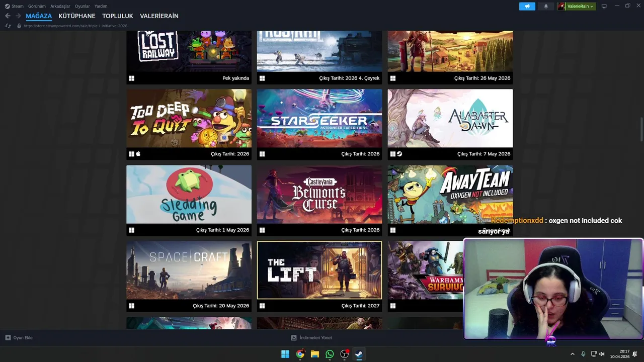The width and height of the screenshot is (644, 362).
Task: Open the VALERİERAİN profile tab
Action: [x=159, y=16]
